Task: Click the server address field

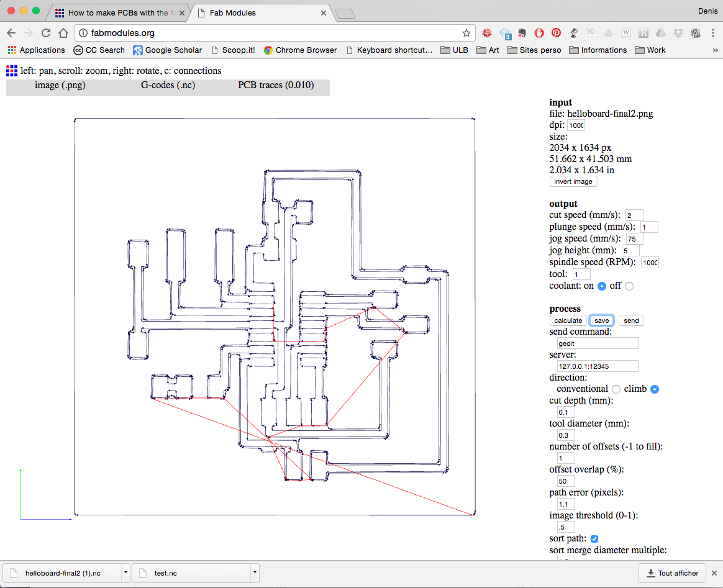Action: pos(598,366)
